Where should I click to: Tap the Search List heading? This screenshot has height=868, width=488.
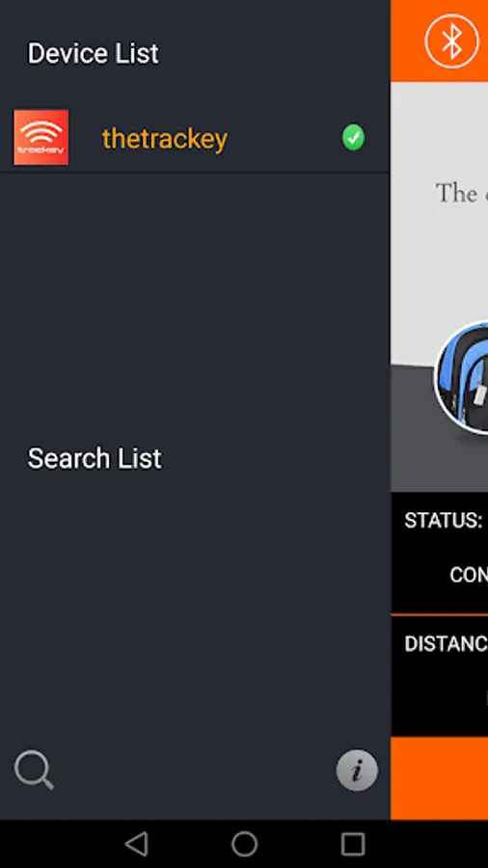pyautogui.click(x=95, y=458)
